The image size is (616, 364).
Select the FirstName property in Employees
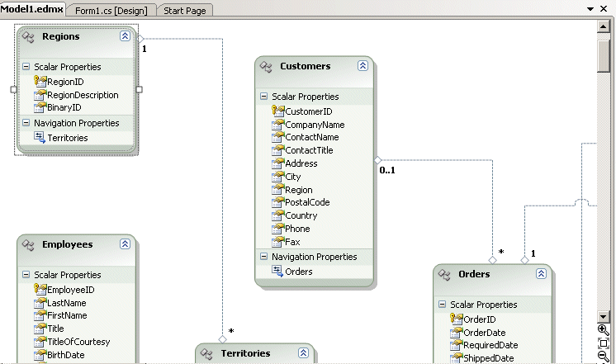click(67, 315)
